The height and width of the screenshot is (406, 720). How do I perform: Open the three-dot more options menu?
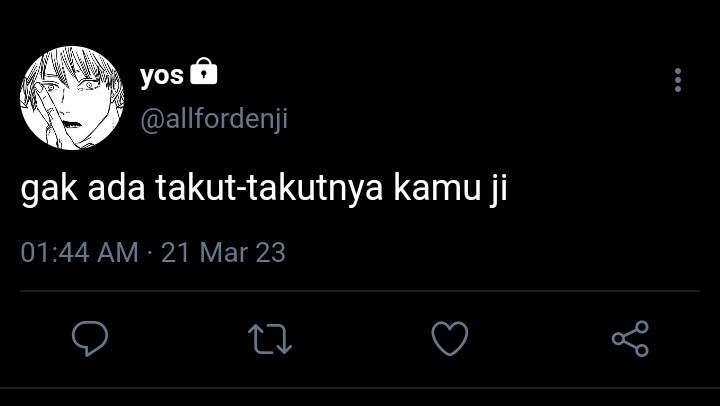[x=678, y=80]
